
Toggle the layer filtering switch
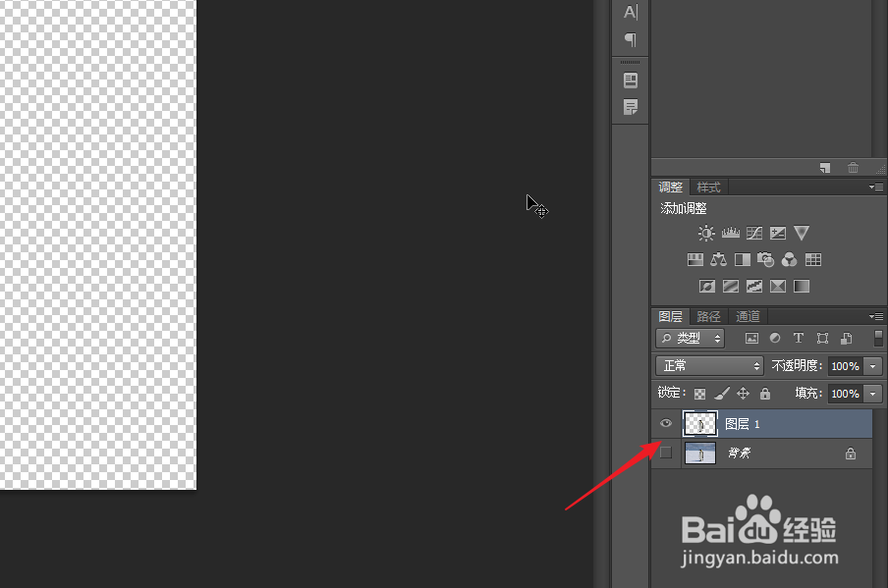[x=878, y=339]
